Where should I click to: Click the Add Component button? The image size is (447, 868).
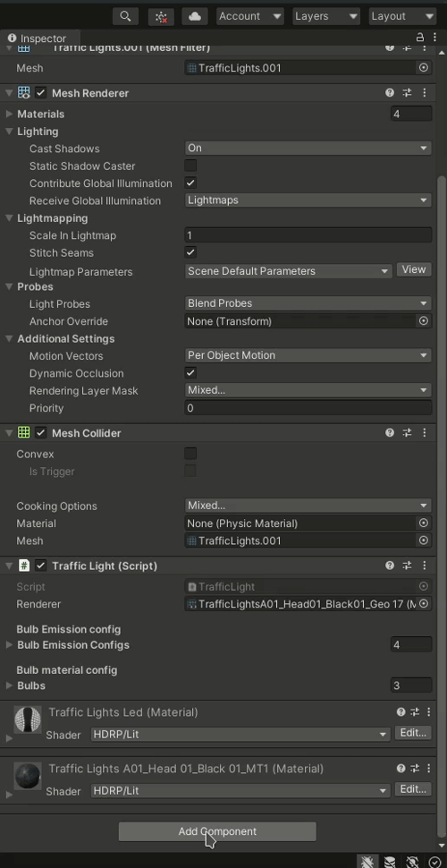tap(217, 831)
